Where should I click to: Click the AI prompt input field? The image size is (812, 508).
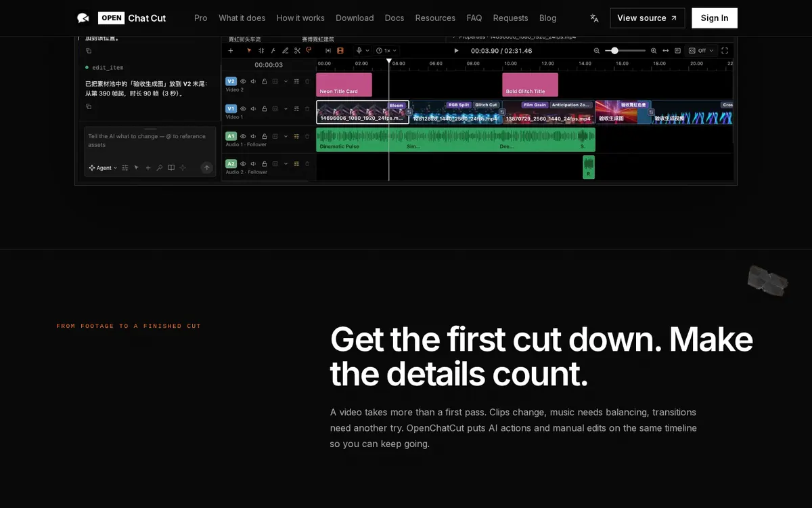(150, 141)
